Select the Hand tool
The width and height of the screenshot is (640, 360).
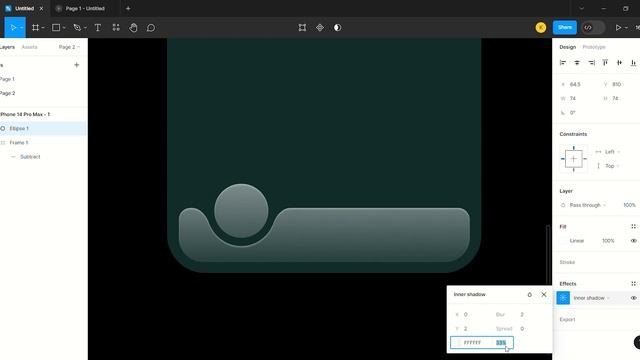coord(133,28)
